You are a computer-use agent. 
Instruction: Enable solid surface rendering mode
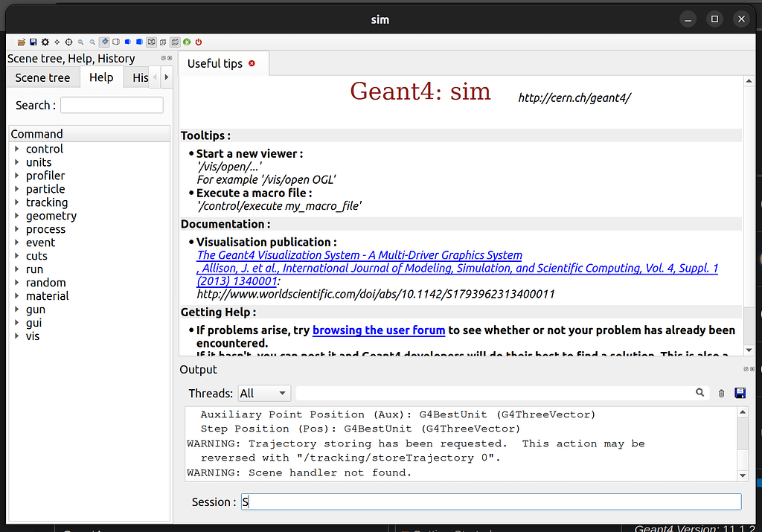[140, 42]
